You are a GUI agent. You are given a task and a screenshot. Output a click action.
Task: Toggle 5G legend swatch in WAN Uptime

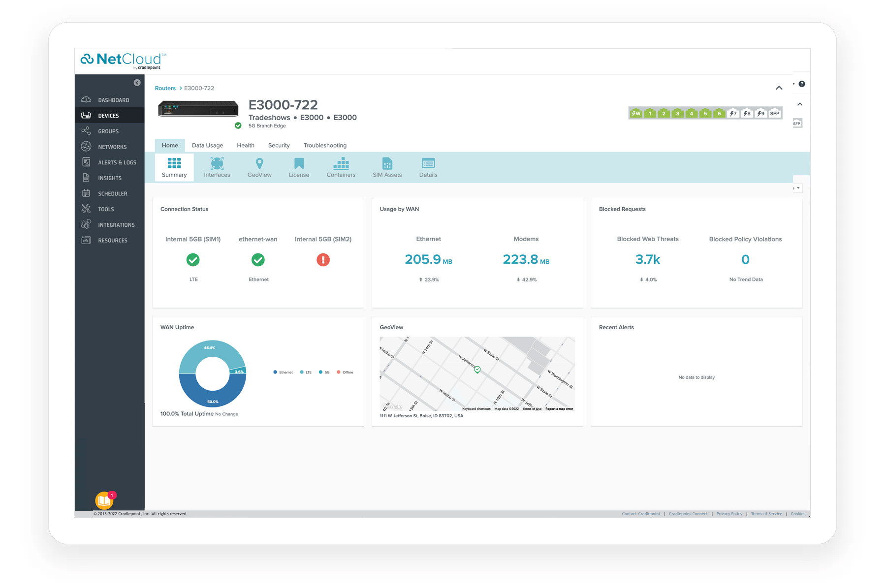point(320,372)
